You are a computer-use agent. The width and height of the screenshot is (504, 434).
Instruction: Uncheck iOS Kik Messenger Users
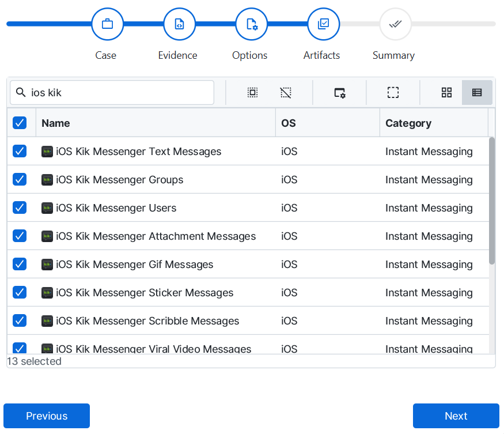[20, 208]
